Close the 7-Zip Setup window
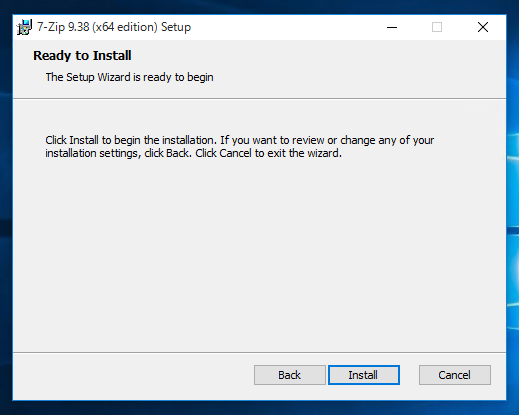Viewport: 519px width, 415px height. 483,27
